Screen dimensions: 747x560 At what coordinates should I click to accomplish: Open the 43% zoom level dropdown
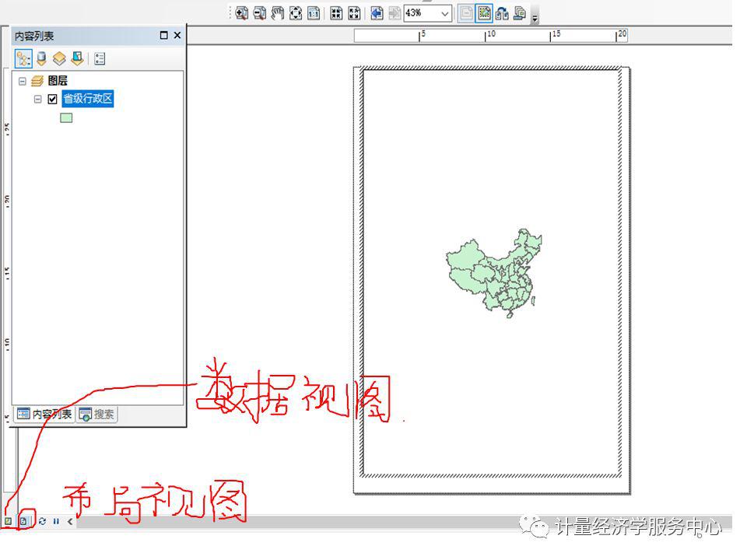point(444,13)
